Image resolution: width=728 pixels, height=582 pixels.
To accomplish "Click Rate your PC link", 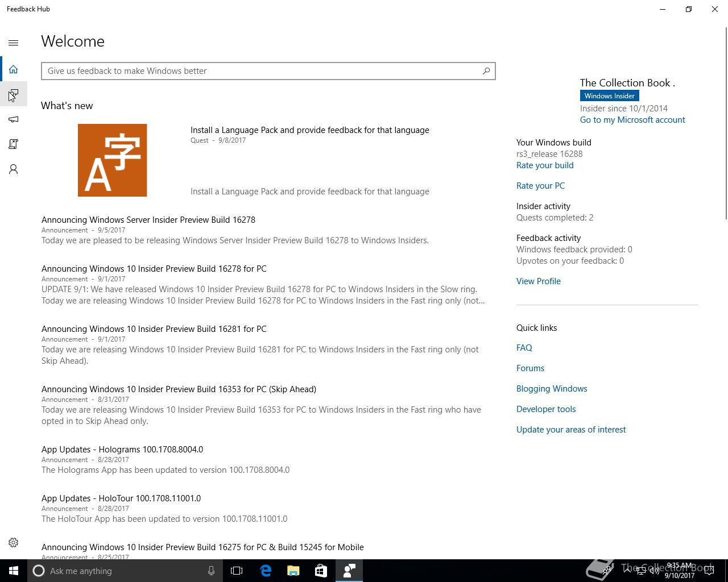I will [x=540, y=186].
